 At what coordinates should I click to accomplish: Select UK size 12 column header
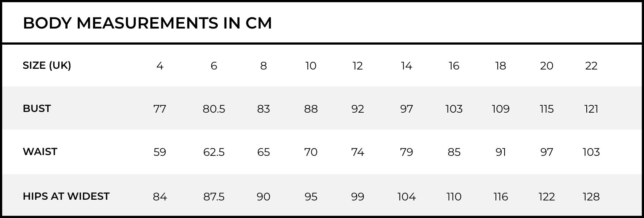(358, 66)
